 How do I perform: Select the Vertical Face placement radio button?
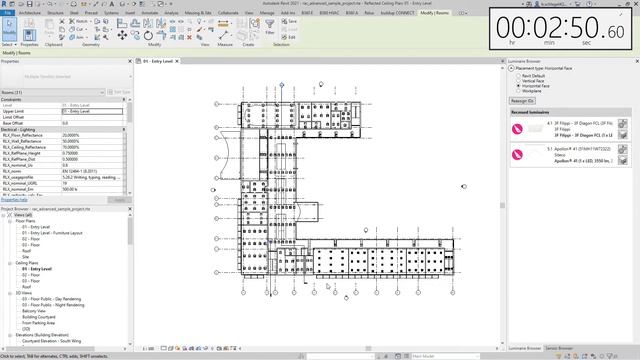[x=518, y=81]
